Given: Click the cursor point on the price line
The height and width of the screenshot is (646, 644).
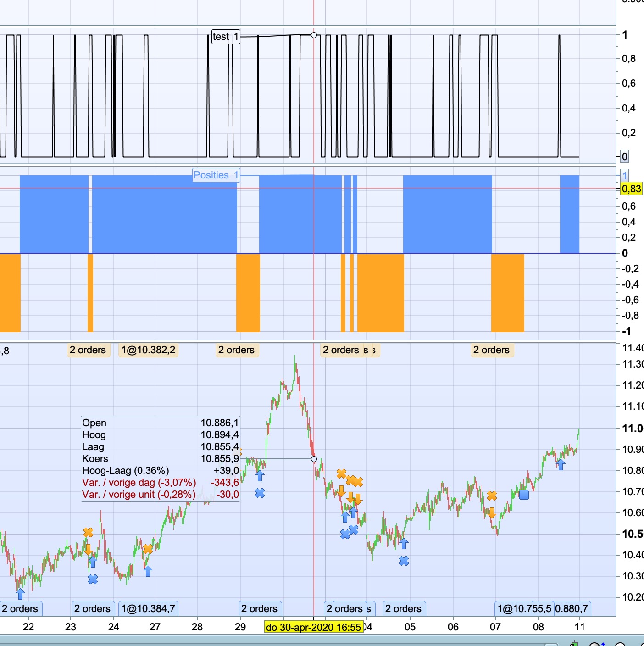Looking at the screenshot, I should coord(314,459).
